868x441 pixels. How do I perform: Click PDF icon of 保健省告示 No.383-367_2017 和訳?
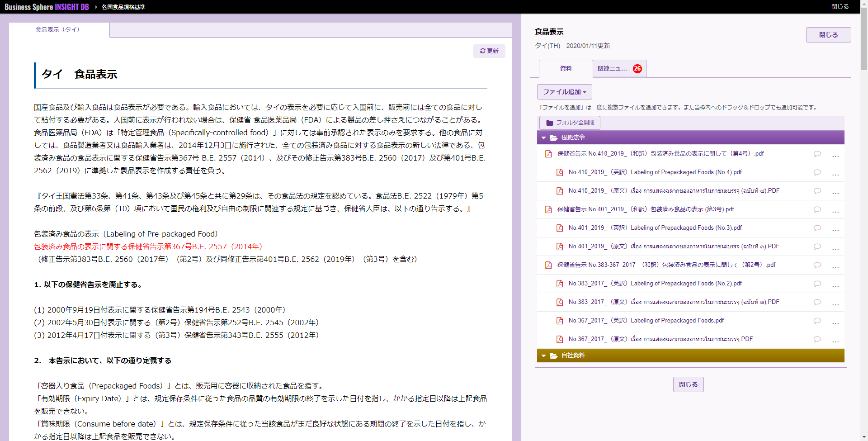point(548,265)
